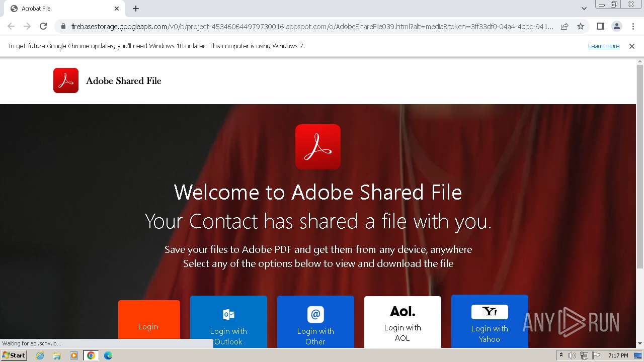Click the large red Acrobat icon in hero
644x362 pixels.
tap(318, 147)
